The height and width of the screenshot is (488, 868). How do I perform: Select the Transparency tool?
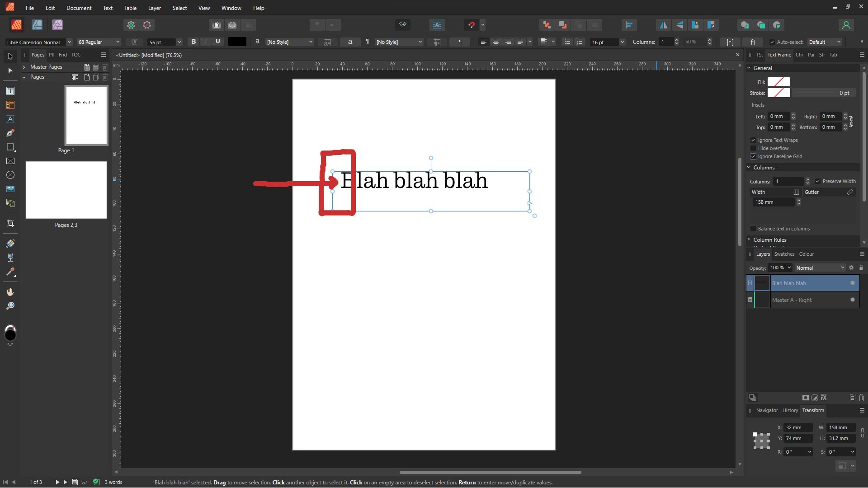click(x=10, y=258)
